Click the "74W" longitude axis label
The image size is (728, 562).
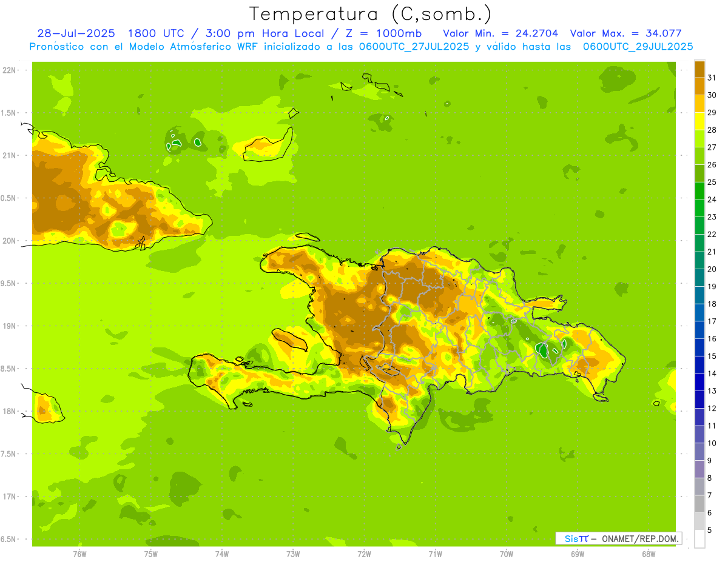click(x=221, y=554)
